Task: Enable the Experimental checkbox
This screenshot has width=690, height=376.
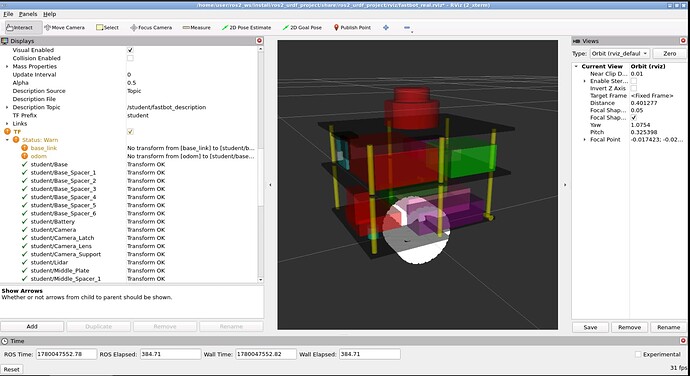Action: pos(638,354)
